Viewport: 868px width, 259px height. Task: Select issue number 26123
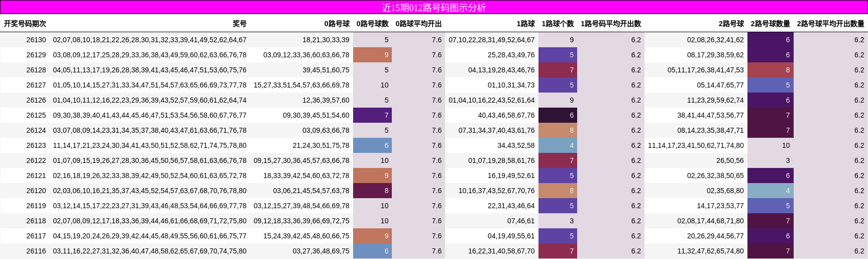click(x=36, y=145)
